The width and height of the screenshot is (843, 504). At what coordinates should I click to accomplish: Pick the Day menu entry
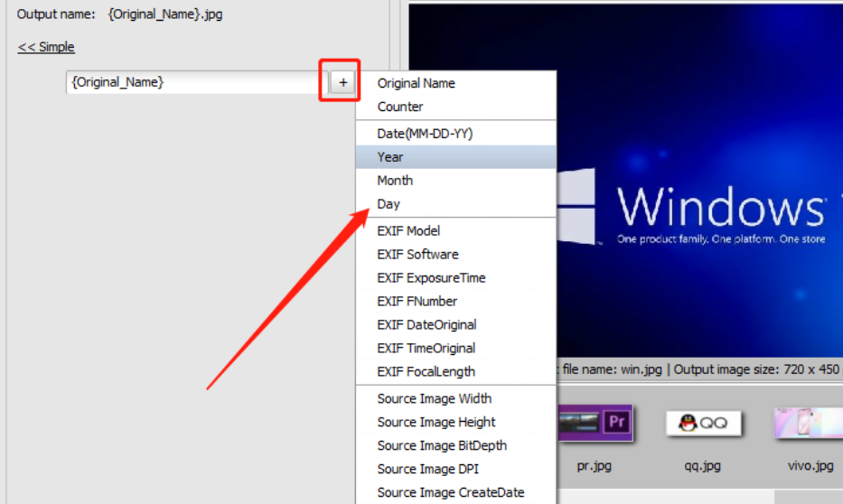coord(456,204)
